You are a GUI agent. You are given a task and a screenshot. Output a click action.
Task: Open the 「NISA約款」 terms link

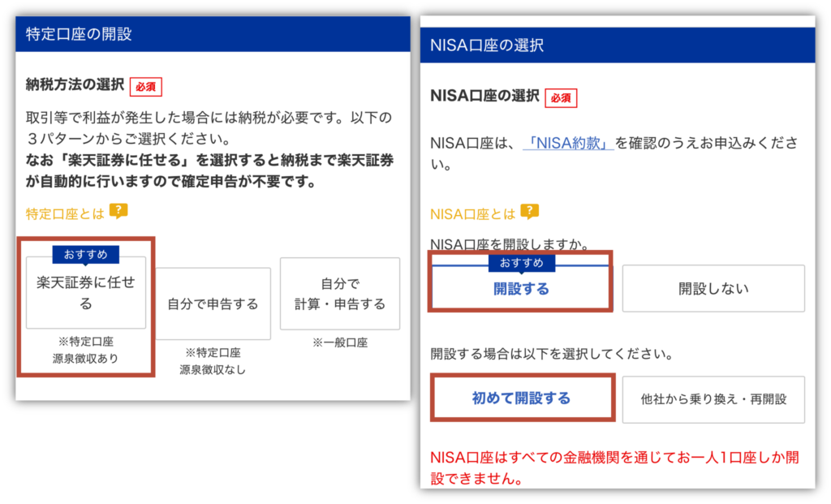pyautogui.click(x=567, y=143)
